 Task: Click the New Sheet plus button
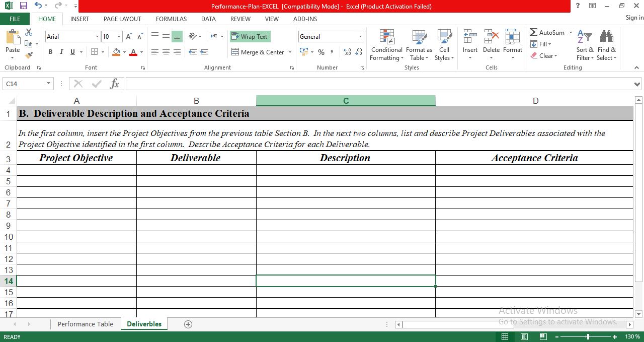187,324
